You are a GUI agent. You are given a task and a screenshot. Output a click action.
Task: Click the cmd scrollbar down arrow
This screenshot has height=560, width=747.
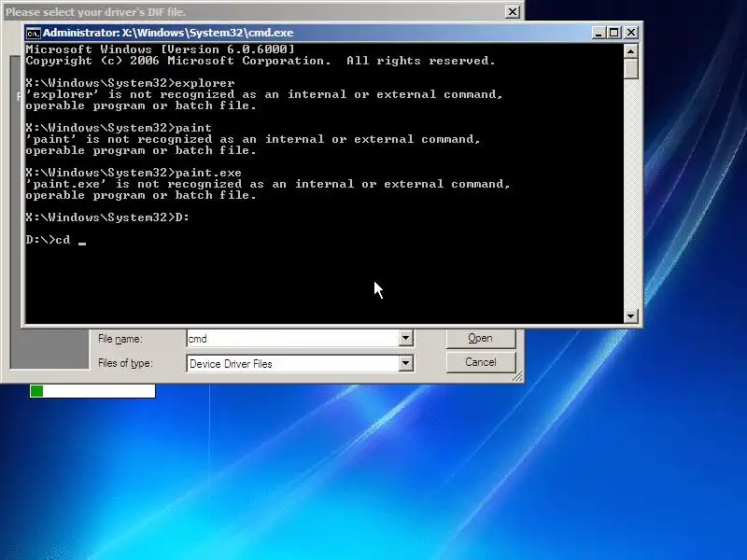(631, 315)
